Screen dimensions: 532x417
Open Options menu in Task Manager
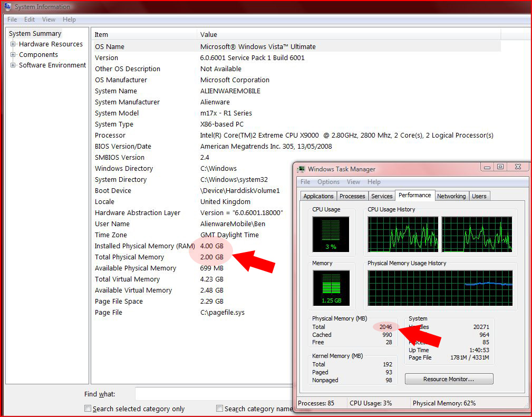click(x=328, y=182)
